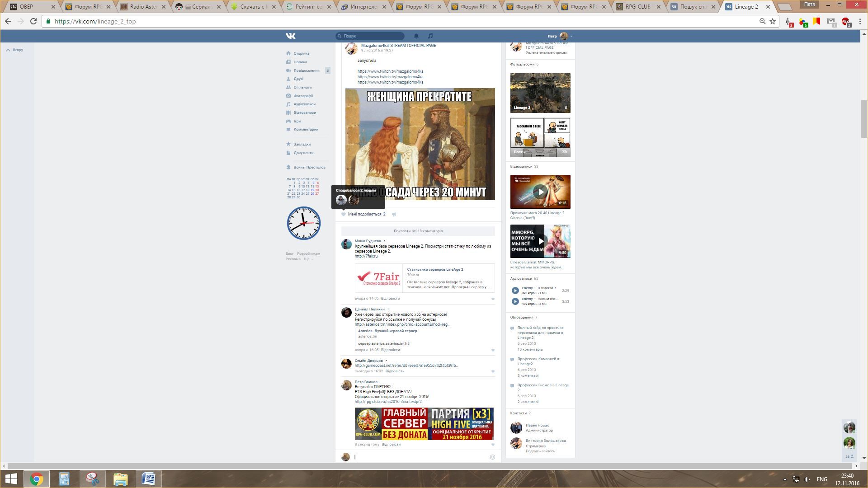868x488 pixels.
Task: Open the gamecoast.net referral link
Action: tap(406, 366)
